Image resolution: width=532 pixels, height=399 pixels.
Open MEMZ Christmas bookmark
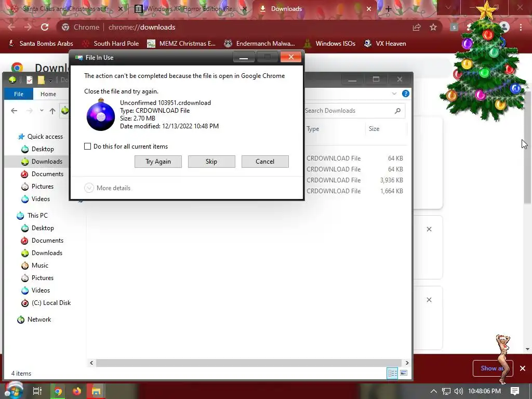(181, 44)
